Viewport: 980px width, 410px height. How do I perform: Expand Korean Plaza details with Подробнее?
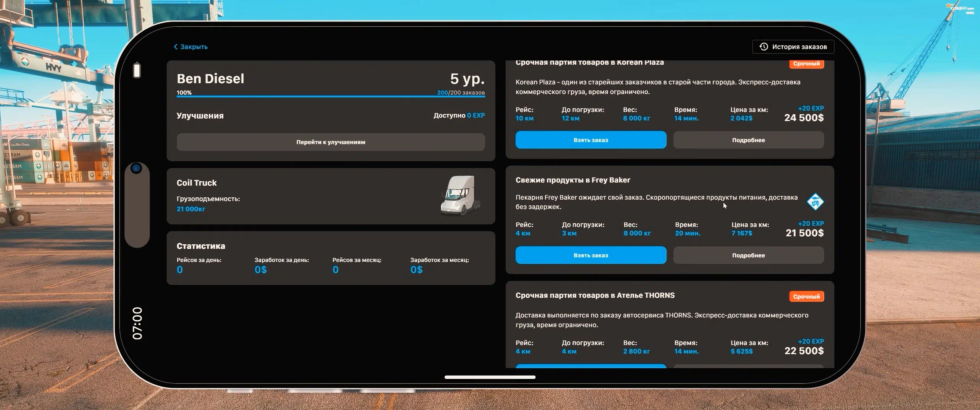pos(748,140)
